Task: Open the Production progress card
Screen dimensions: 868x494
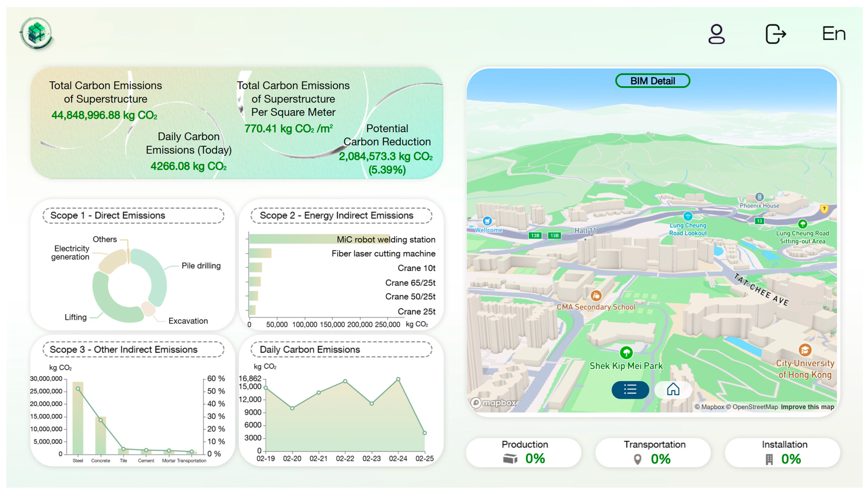Action: point(523,452)
